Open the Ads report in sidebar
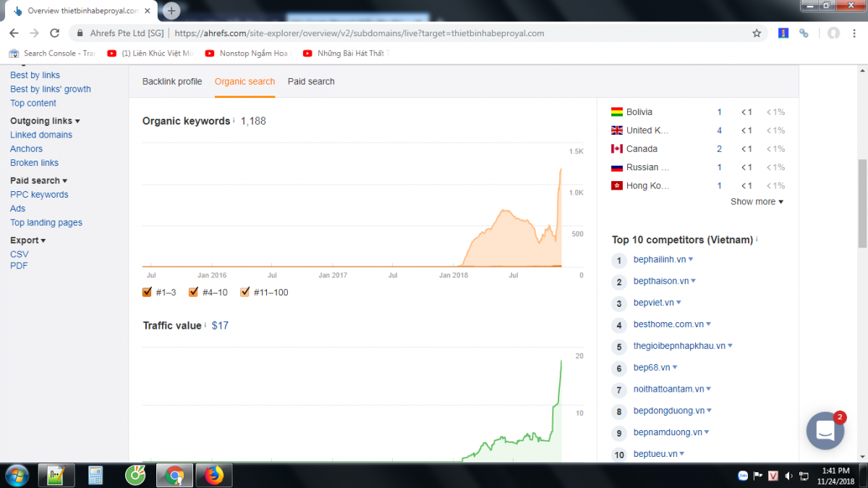The height and width of the screenshot is (488, 868). tap(17, 209)
